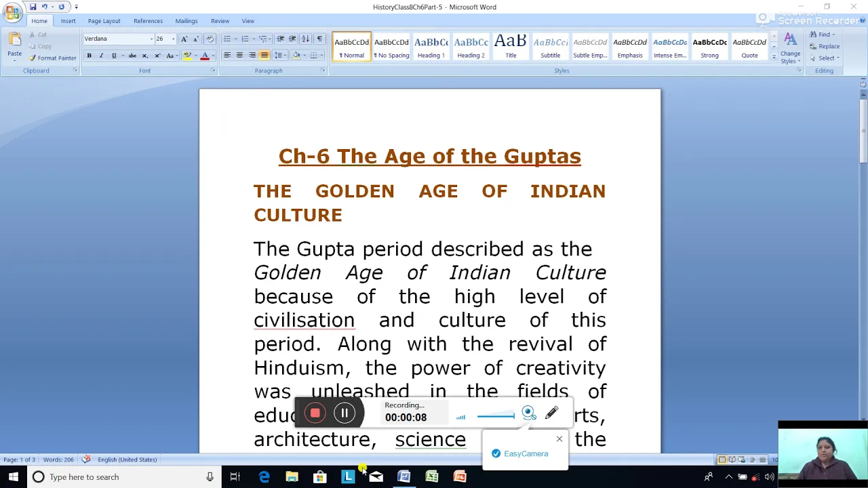Viewport: 868px width, 488px height.
Task: Stop the screen recording
Action: (x=315, y=413)
